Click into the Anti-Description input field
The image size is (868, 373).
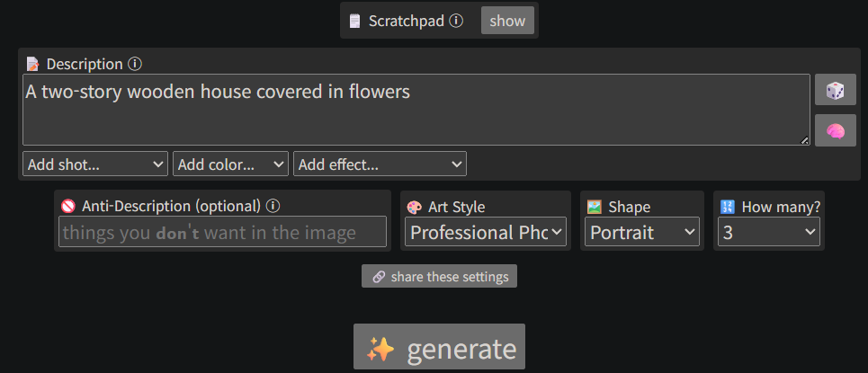222,232
